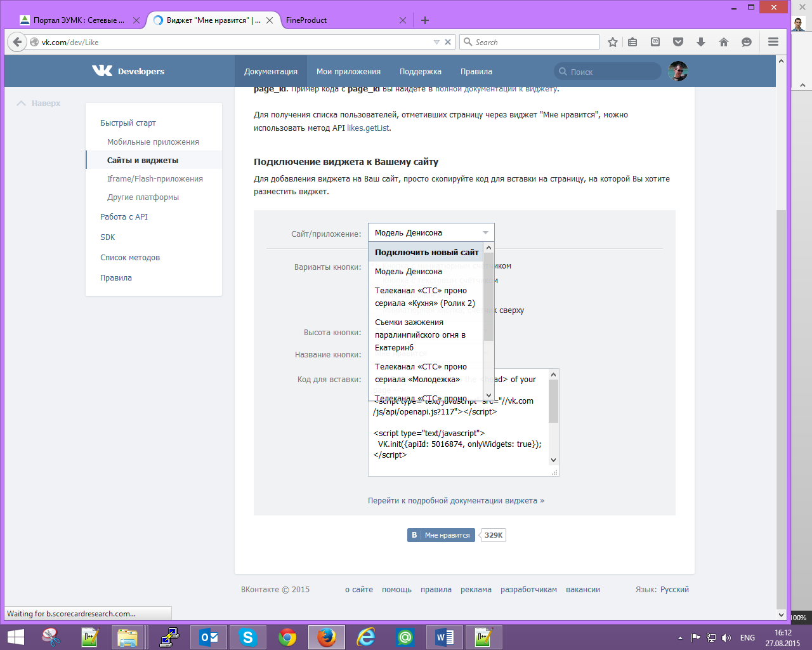Screen dimensions: 812x650
Task: Choose "Модель Денисона" in the dropdown list
Action: (x=426, y=271)
